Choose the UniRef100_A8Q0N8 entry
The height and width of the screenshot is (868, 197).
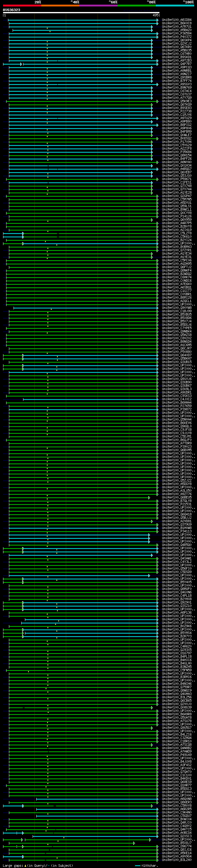click(x=176, y=799)
